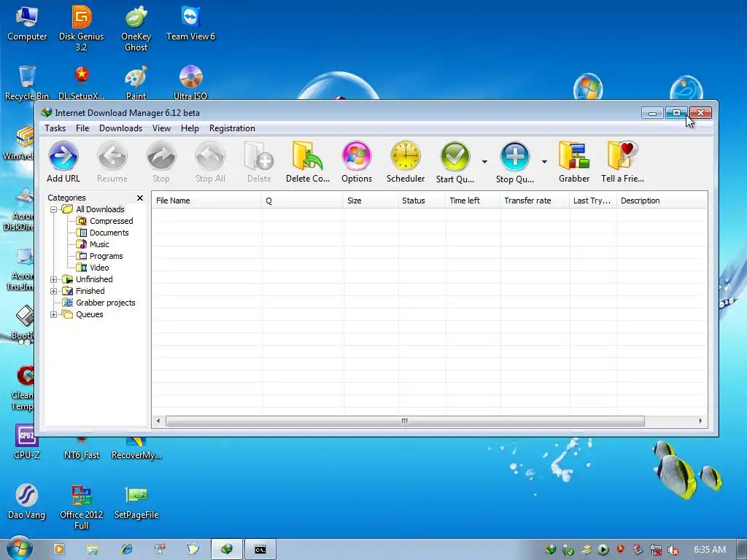Expand the Finished tree node
This screenshot has width=747, height=560.
(x=53, y=291)
